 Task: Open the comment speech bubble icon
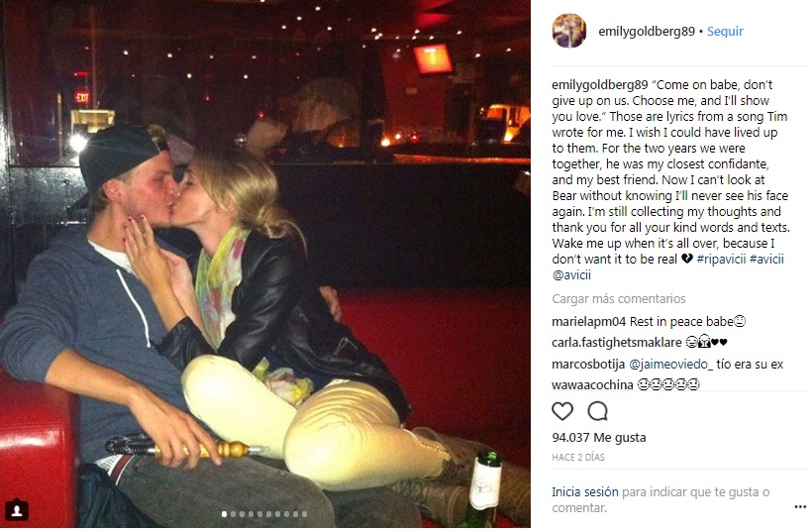597,411
